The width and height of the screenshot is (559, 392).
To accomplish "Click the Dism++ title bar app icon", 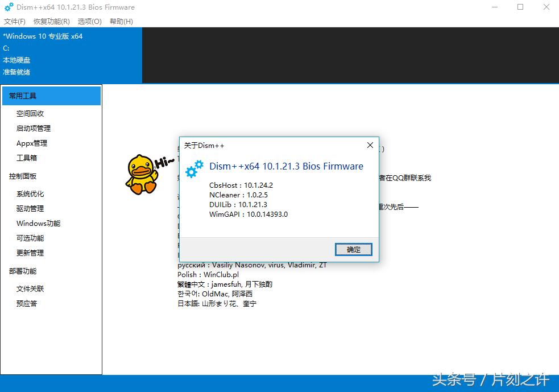I will pos(9,7).
